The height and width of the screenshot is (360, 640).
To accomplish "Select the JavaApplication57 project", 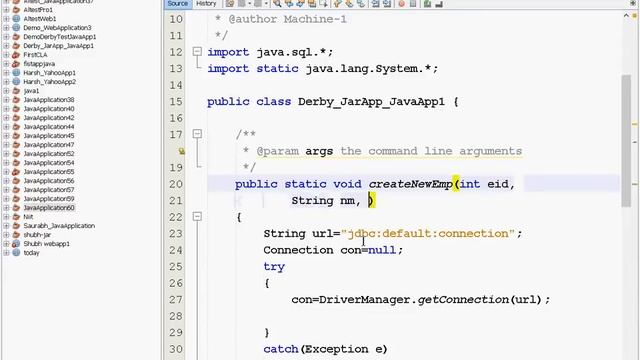I will 49,190.
